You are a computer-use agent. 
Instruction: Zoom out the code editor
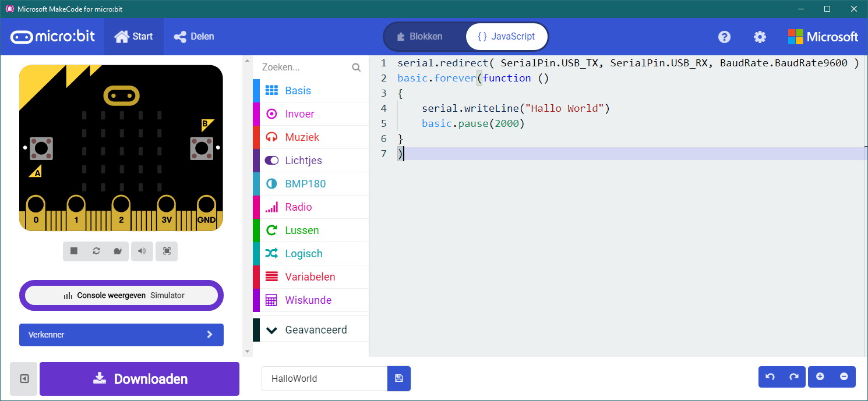tap(844, 377)
